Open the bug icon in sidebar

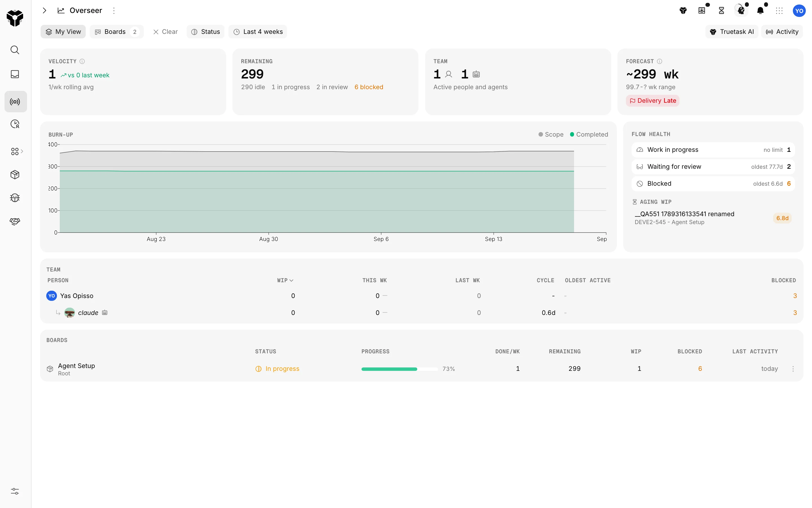[15, 198]
